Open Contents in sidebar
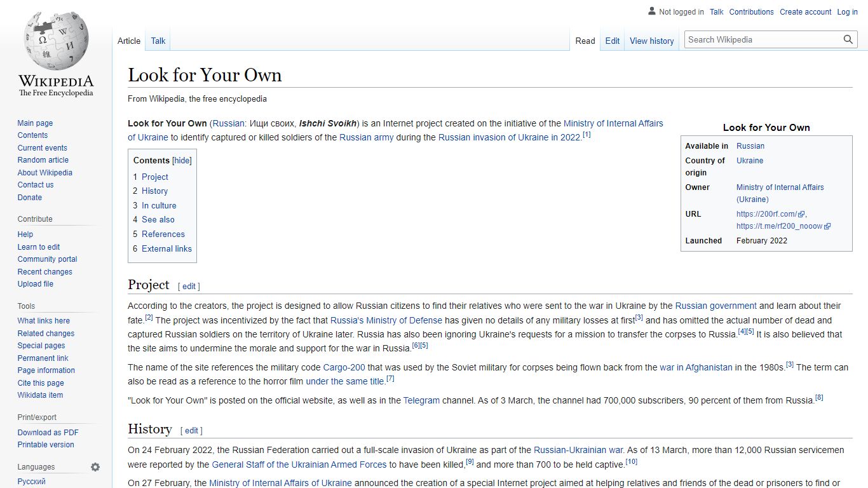Viewport: 868px width, 488px height. (x=32, y=135)
